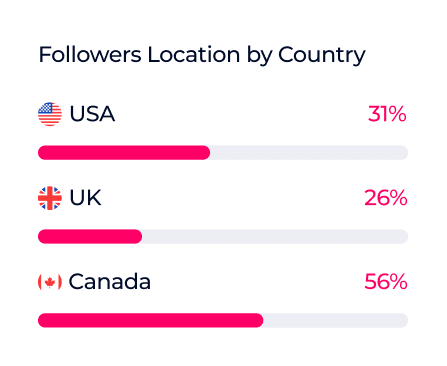
Task: Click the Followers Location by Country heading
Action: tap(202, 55)
